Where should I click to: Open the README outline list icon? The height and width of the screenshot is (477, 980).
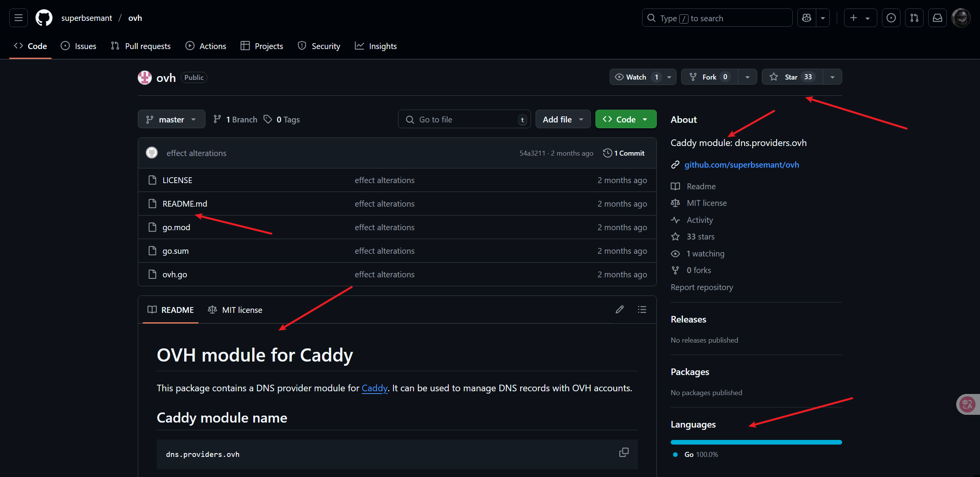[642, 309]
